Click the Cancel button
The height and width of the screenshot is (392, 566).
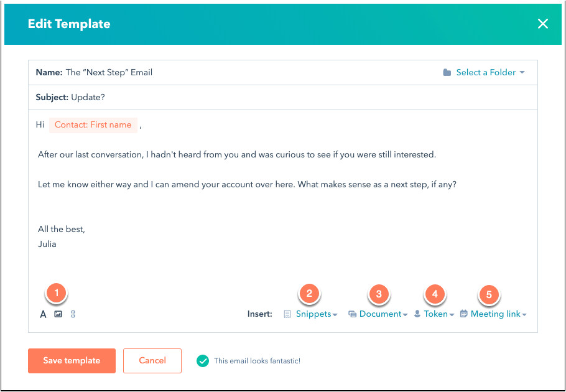[152, 360]
